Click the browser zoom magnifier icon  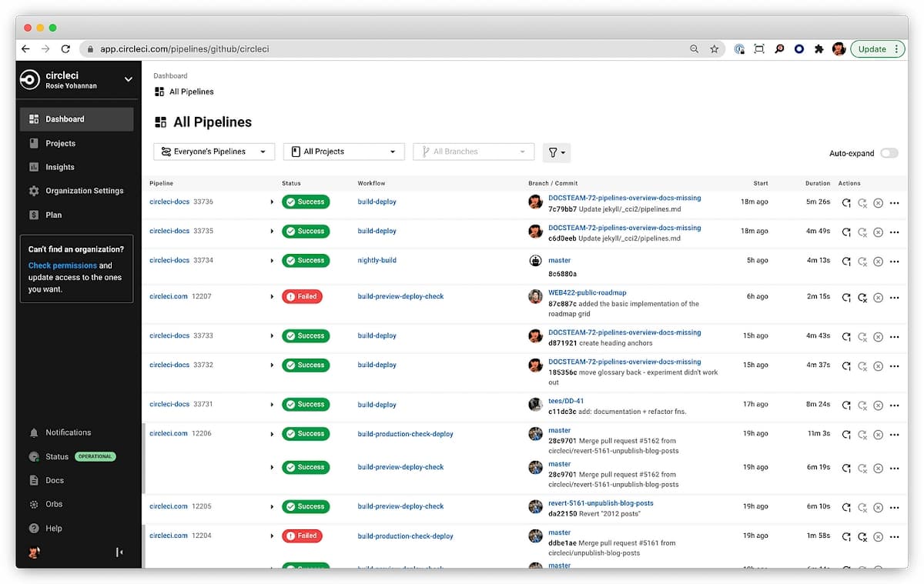695,49
